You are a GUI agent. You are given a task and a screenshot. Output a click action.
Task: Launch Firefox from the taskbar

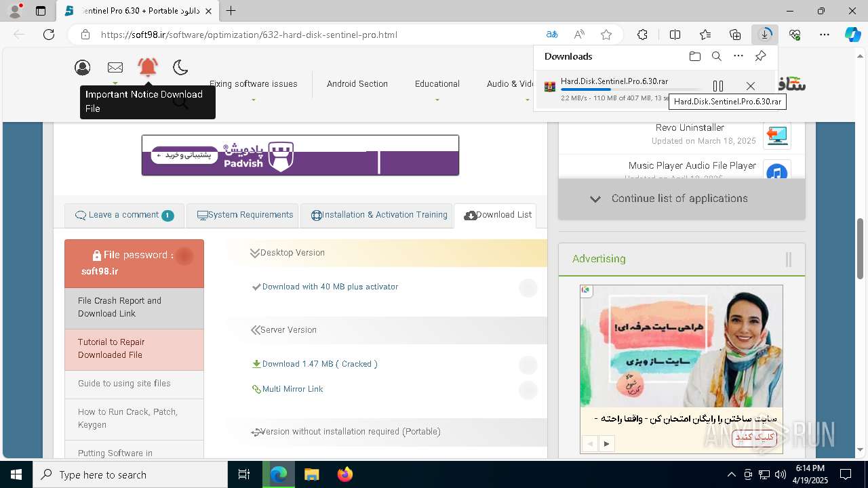(x=344, y=474)
